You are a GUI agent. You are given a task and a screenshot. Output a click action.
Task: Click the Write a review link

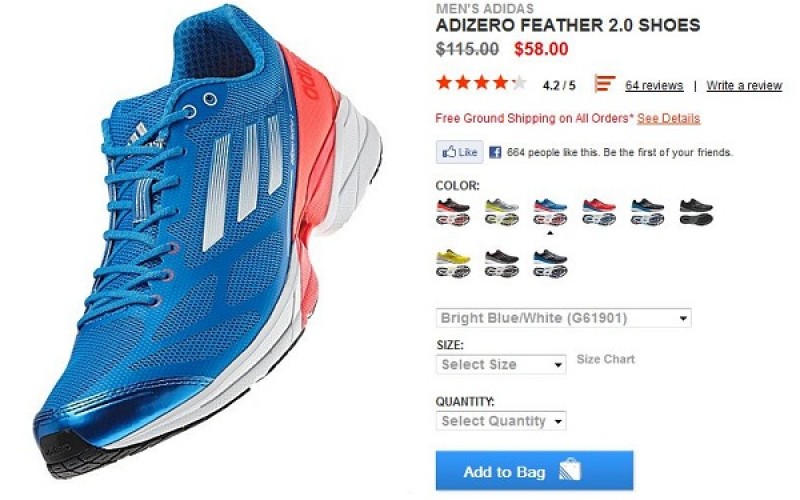pyautogui.click(x=744, y=85)
